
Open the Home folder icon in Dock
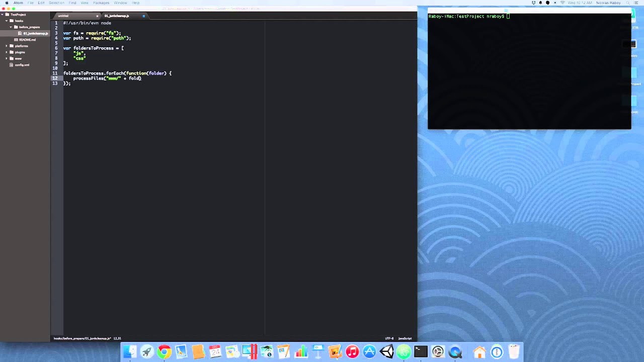coord(479,352)
